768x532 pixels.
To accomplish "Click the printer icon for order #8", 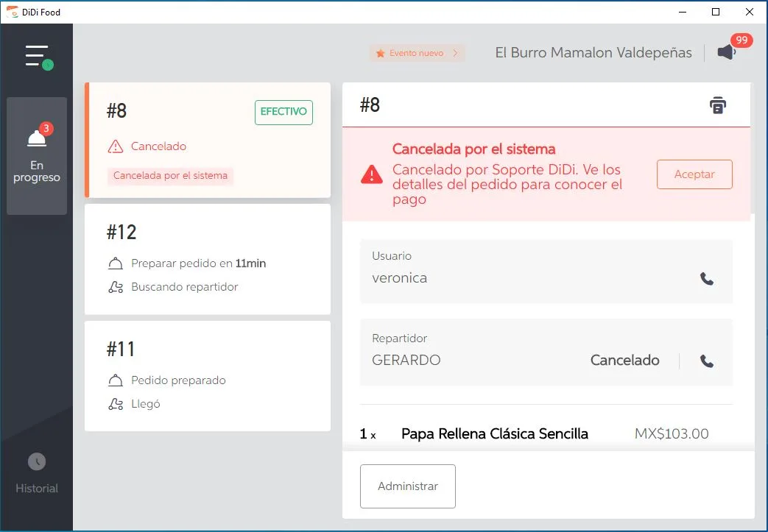I will [717, 104].
